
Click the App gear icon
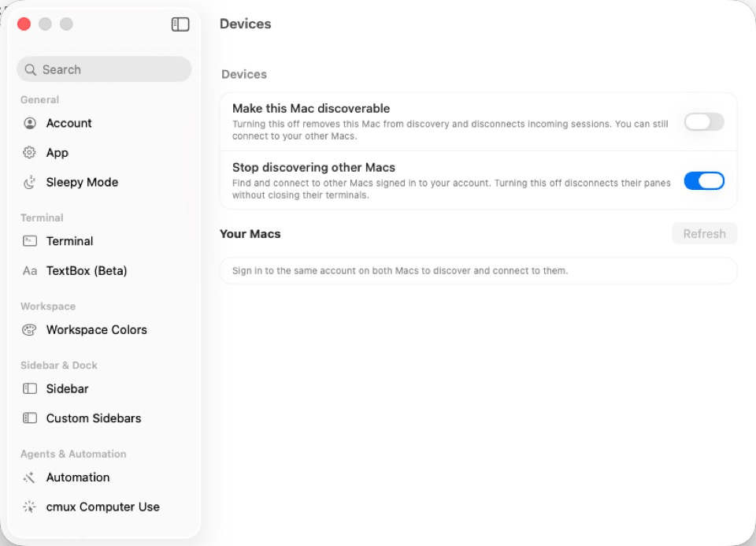tap(29, 153)
